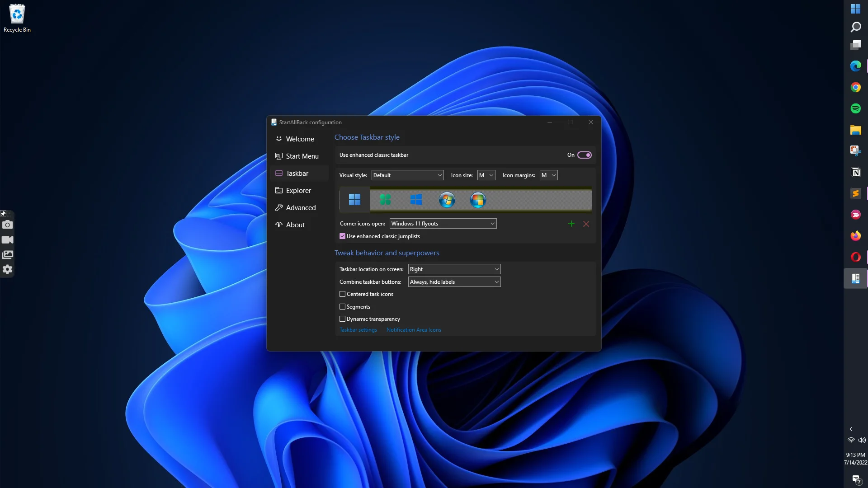Click the Taskbar settings link
The width and height of the screenshot is (868, 488).
358,329
